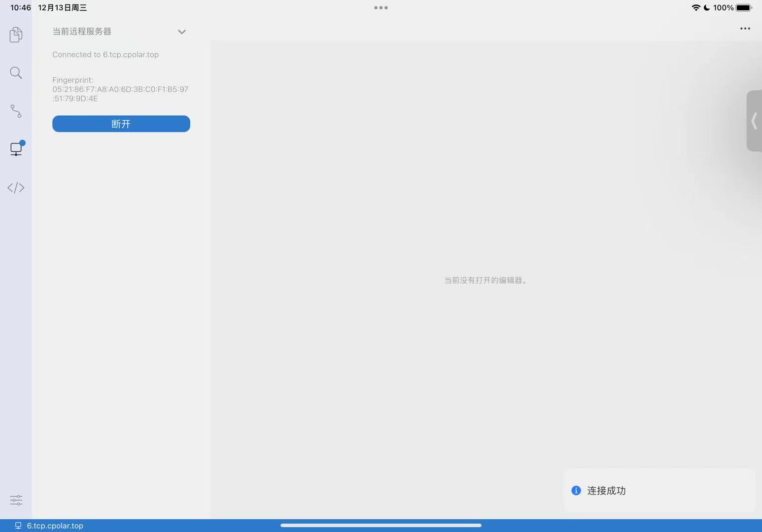Image resolution: width=762 pixels, height=532 pixels.
Task: Click the three-dot more options in editor
Action: tap(745, 29)
